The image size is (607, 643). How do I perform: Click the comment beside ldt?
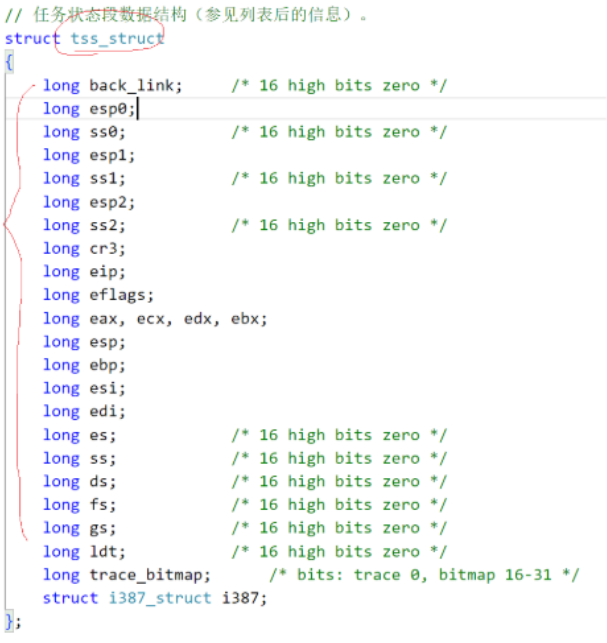click(x=339, y=552)
